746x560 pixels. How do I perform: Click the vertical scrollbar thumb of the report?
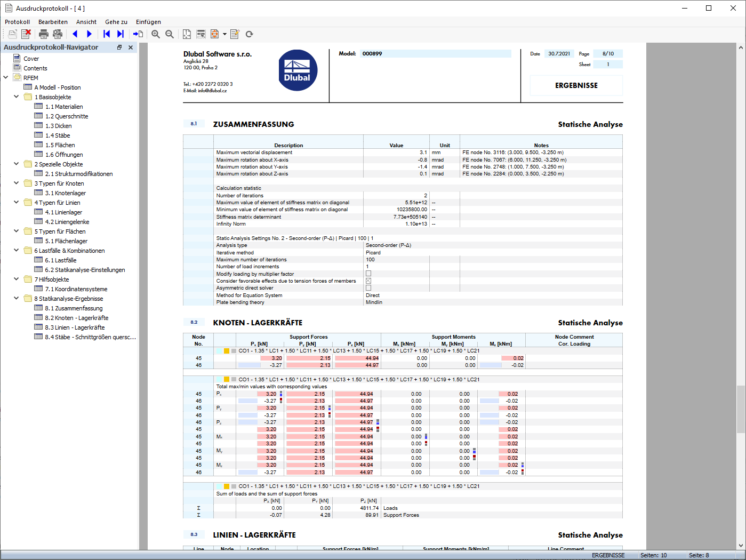pos(741,409)
